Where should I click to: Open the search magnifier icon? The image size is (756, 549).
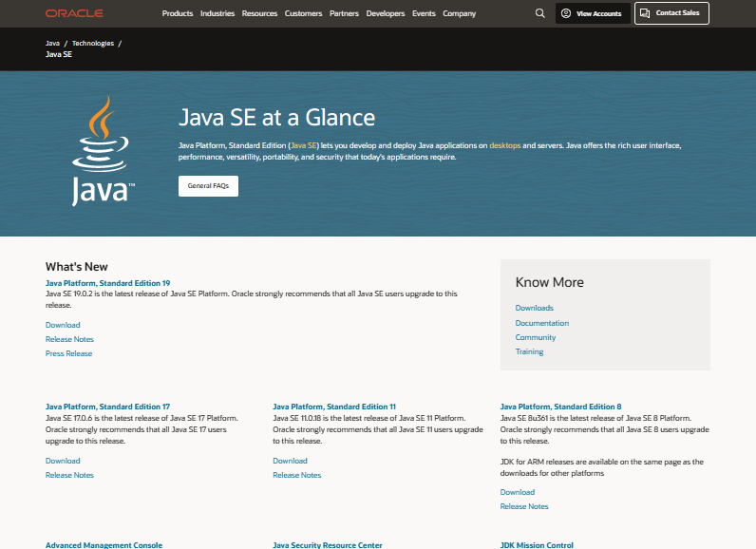(x=540, y=13)
